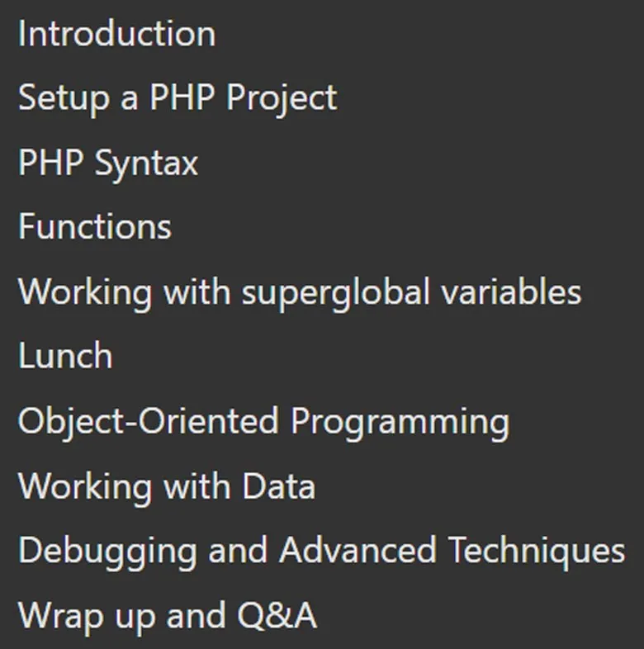
Task: Open Debugging and Advanced Techniques
Action: tap(321, 552)
